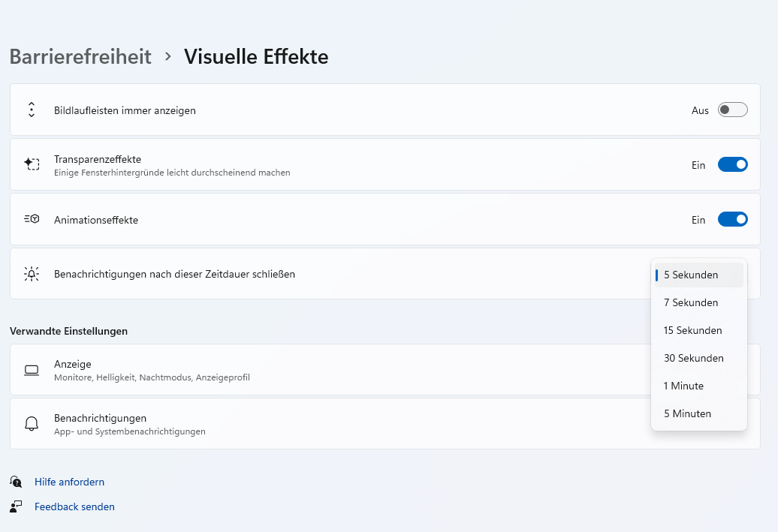Open the Feedback senden link
778x532 pixels.
74,506
